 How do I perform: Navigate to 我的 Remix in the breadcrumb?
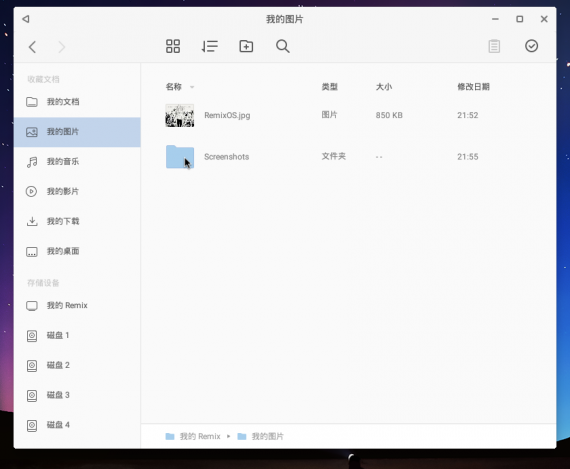200,436
